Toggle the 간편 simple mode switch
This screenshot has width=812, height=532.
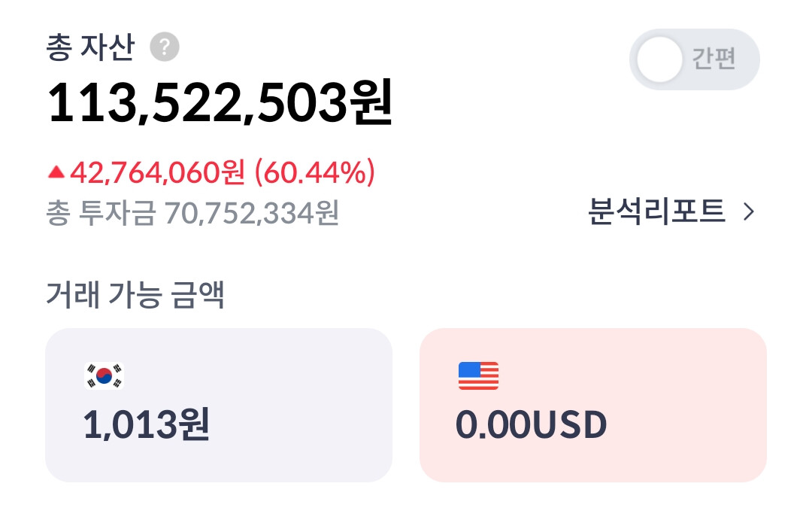[x=695, y=59]
